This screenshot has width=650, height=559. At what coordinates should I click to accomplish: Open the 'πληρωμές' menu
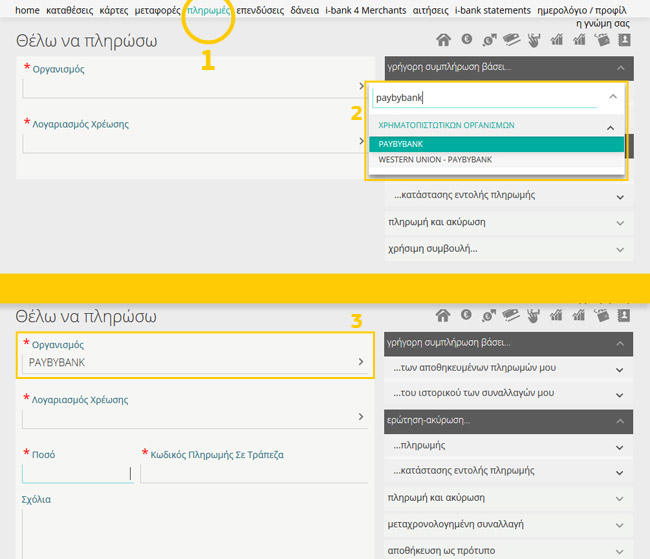209,10
